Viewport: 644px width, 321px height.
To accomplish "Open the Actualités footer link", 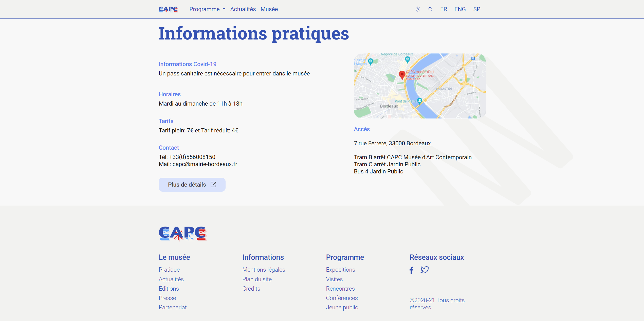I will 171,279.
